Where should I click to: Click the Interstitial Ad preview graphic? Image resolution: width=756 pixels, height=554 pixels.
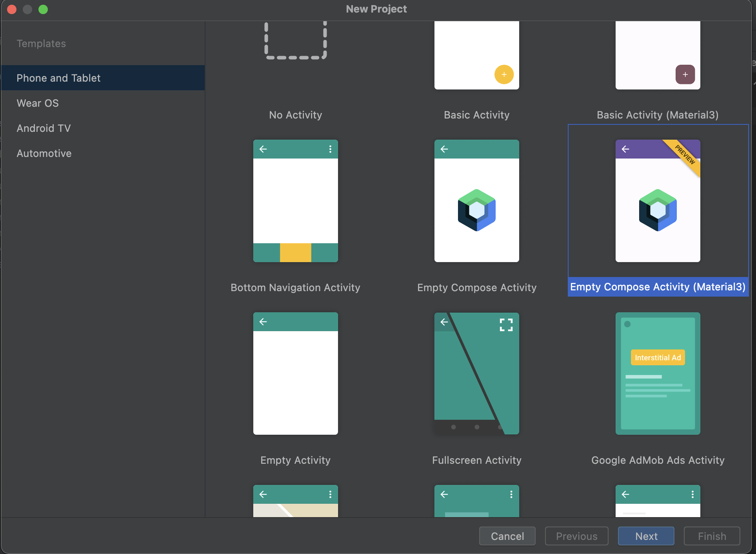point(657,357)
